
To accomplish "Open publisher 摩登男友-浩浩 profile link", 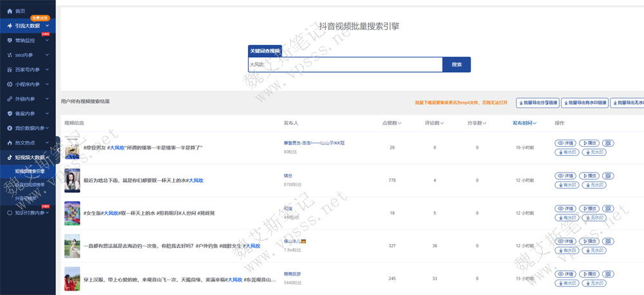I will coord(314,143).
